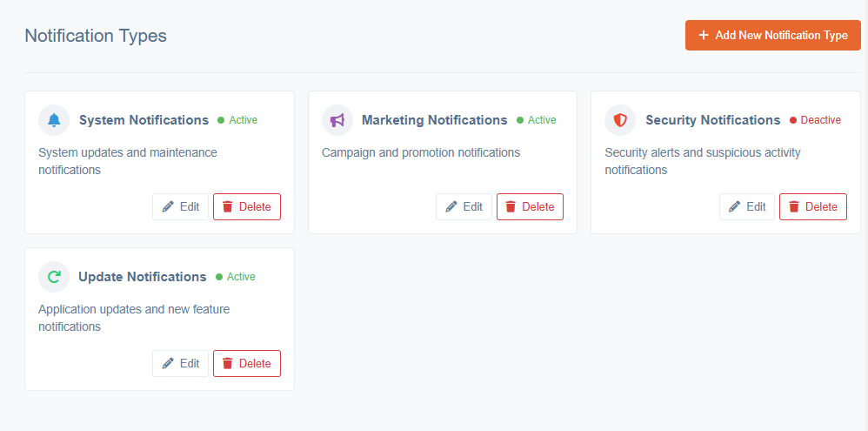The image size is (868, 431).
Task: Add a new notification type
Action: [x=773, y=36]
